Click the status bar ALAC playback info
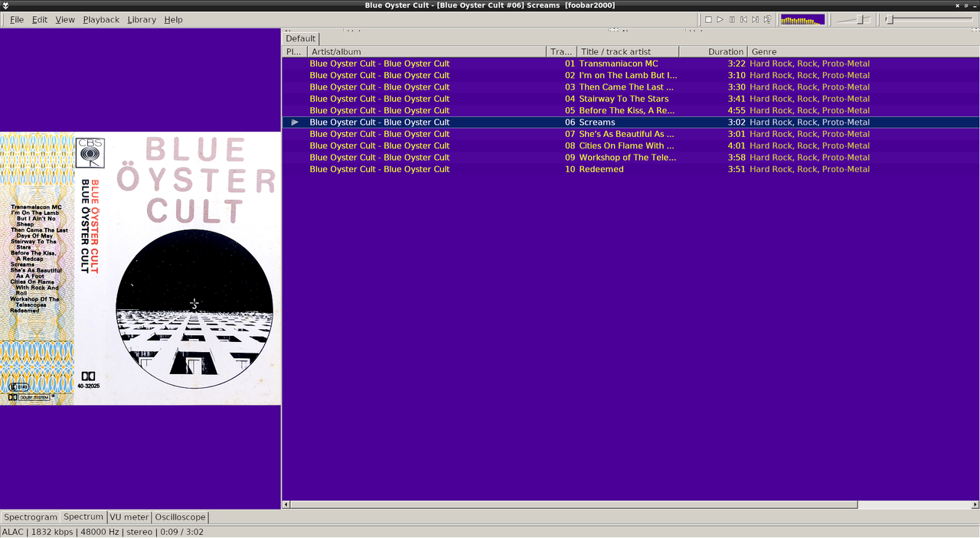The height and width of the screenshot is (538, 980). [x=103, y=532]
